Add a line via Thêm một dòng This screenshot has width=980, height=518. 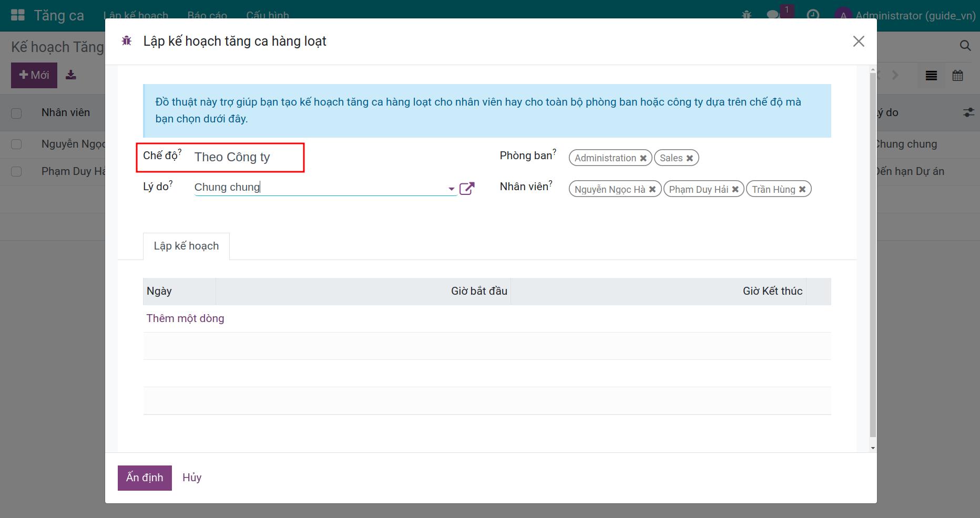[x=185, y=318]
